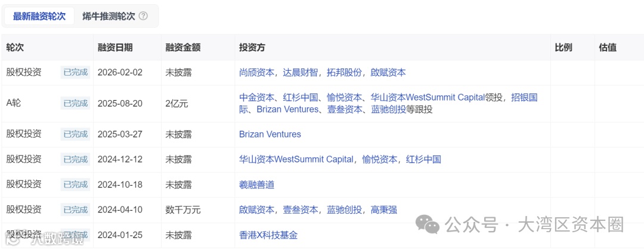
Task: Open Brizan Ventures in 2025-03-27 row
Action: [270, 134]
